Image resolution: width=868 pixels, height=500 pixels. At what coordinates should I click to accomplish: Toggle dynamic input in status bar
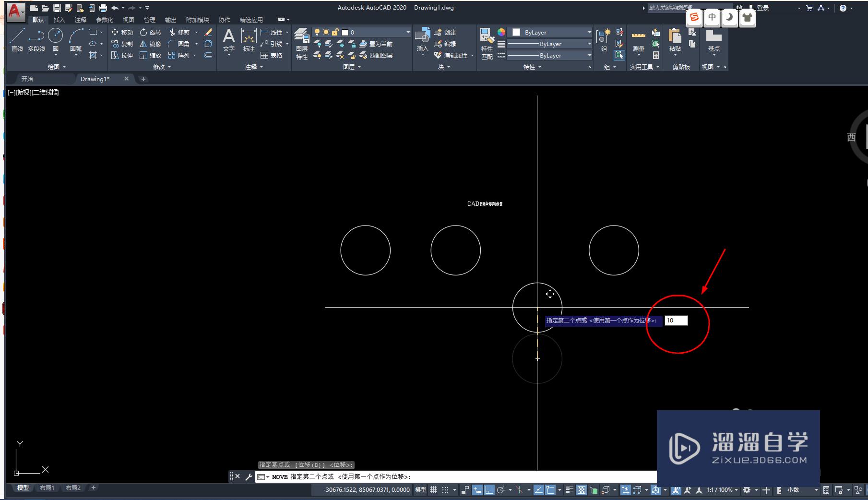477,490
